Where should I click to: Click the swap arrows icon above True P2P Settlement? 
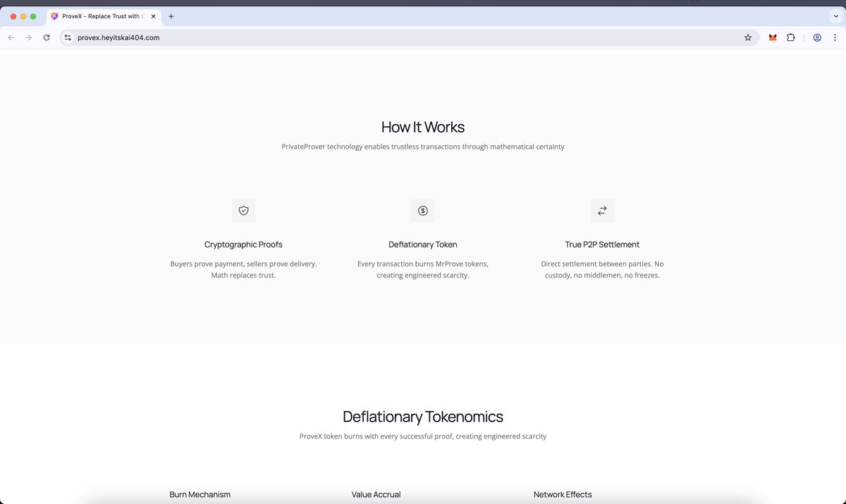[602, 211]
